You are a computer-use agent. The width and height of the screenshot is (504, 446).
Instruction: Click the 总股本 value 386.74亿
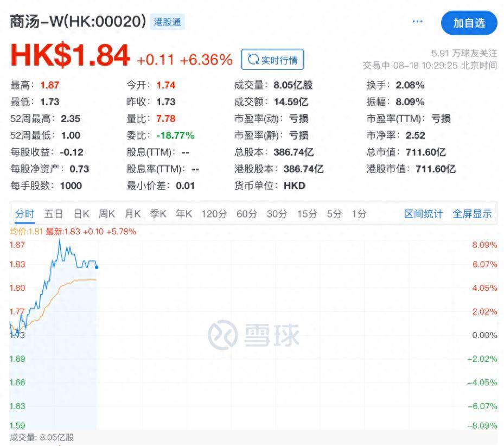(x=294, y=152)
